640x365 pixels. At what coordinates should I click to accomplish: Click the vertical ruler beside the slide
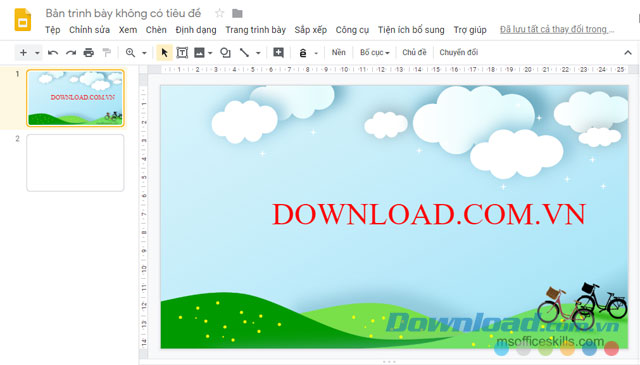point(144,217)
